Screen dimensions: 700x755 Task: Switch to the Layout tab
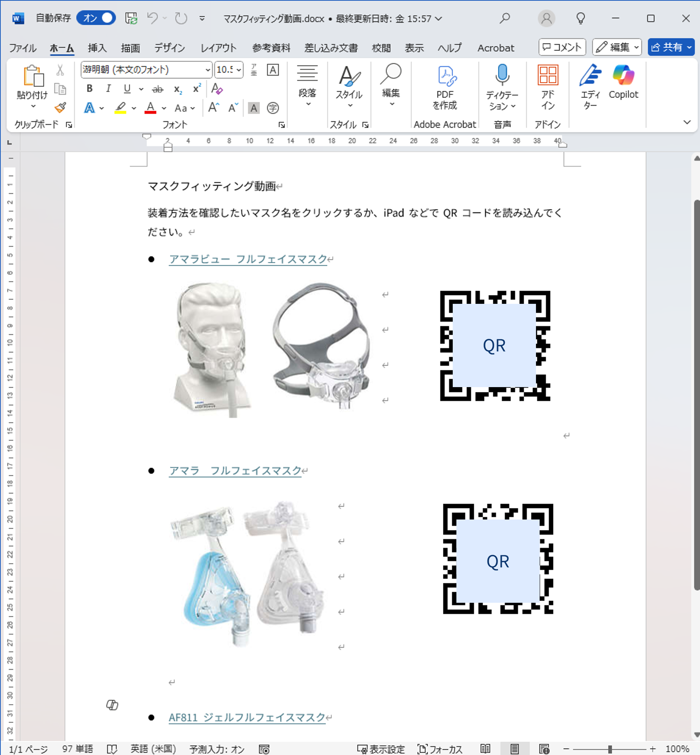pyautogui.click(x=219, y=48)
